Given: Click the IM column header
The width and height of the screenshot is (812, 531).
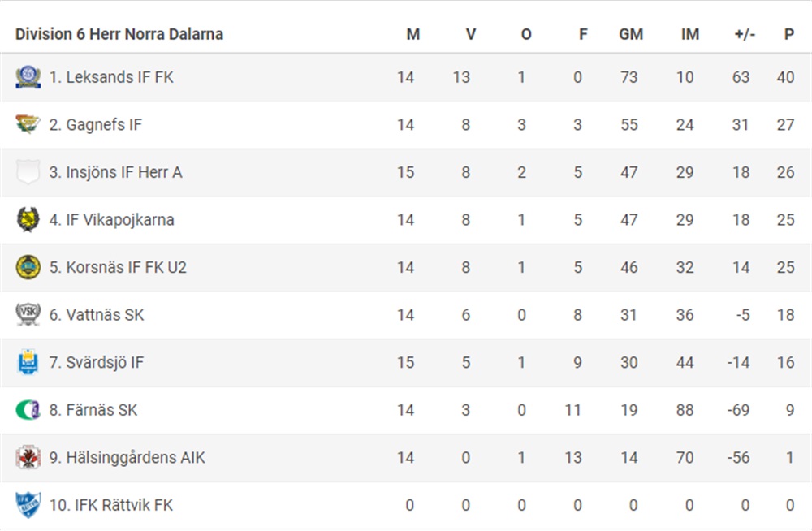Looking at the screenshot, I should point(689,34).
